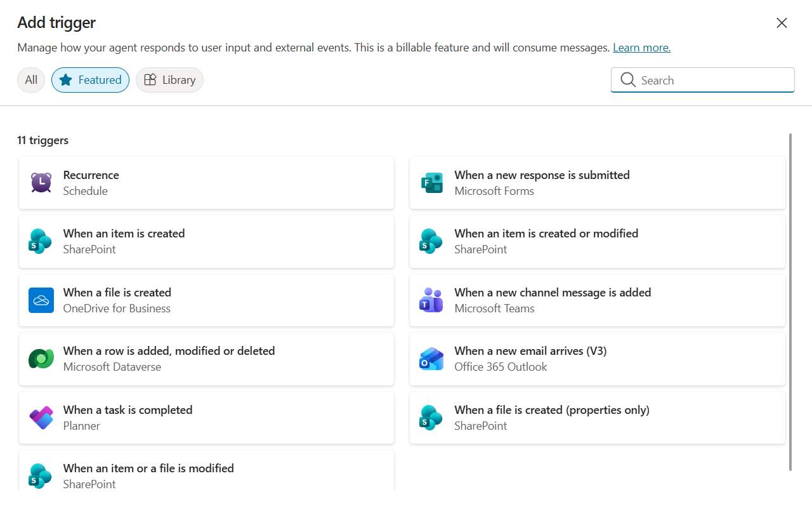Click the 'Microsoft Forms' connector label
Viewport: 812px width, 511px height.
coord(494,191)
